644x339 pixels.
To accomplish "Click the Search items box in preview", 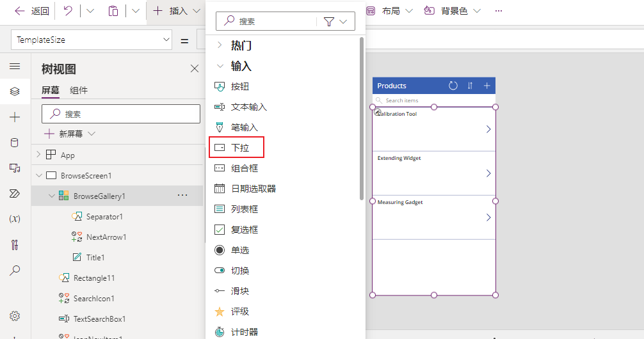I will pos(434,100).
